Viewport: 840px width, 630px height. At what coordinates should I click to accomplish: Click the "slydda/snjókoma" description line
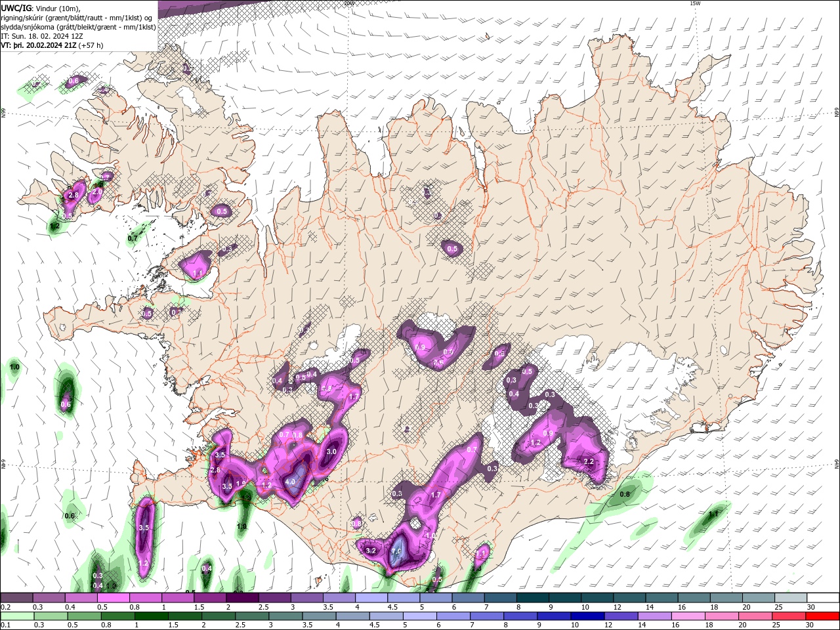(x=78, y=27)
